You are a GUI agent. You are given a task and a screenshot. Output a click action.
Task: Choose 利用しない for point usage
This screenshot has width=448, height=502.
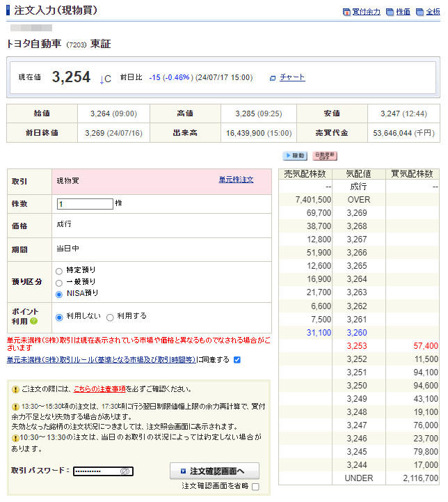pos(59,317)
